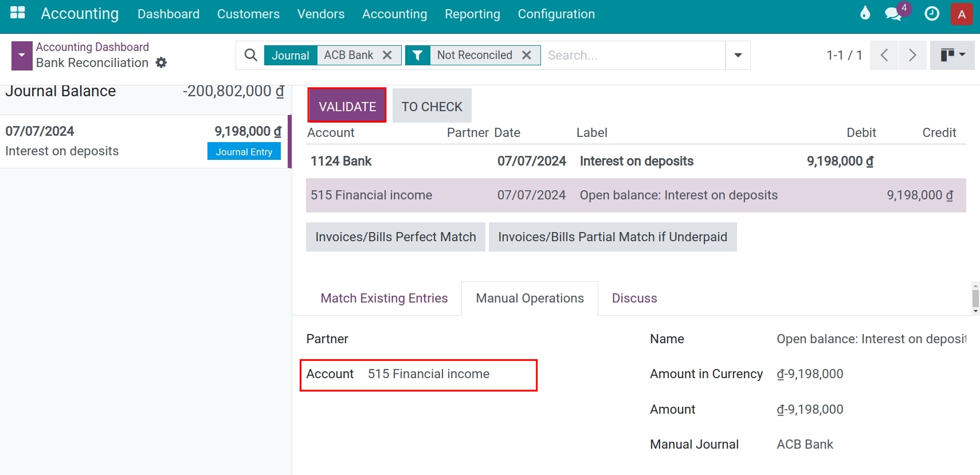The width and height of the screenshot is (980, 475).
Task: Click the Debit column header
Action: point(861,133)
